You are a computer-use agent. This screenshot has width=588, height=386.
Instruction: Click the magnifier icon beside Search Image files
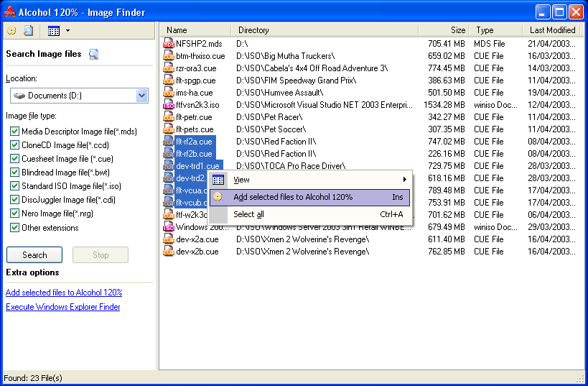tap(94, 55)
